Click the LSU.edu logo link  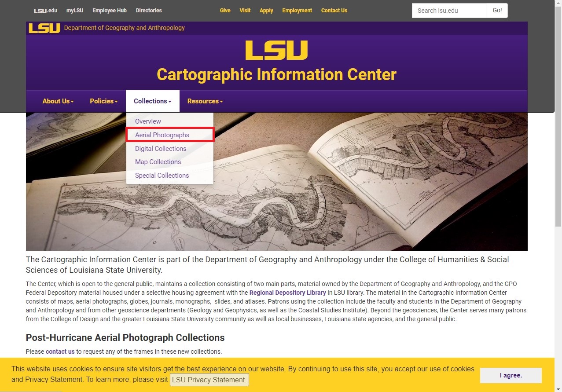pyautogui.click(x=45, y=11)
